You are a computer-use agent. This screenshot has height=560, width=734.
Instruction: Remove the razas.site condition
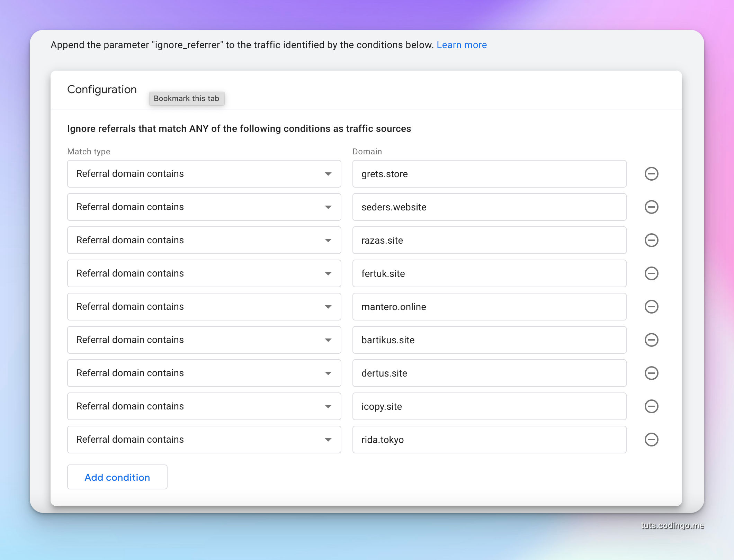point(651,240)
